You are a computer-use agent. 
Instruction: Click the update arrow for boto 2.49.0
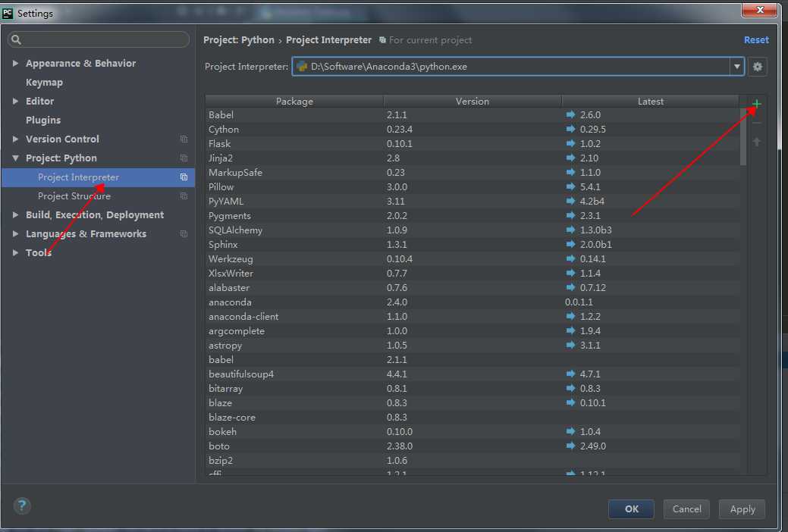pyautogui.click(x=570, y=446)
